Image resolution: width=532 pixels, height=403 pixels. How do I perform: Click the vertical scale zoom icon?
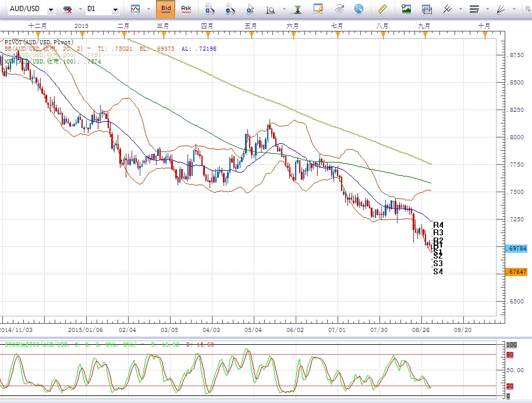pos(271,10)
